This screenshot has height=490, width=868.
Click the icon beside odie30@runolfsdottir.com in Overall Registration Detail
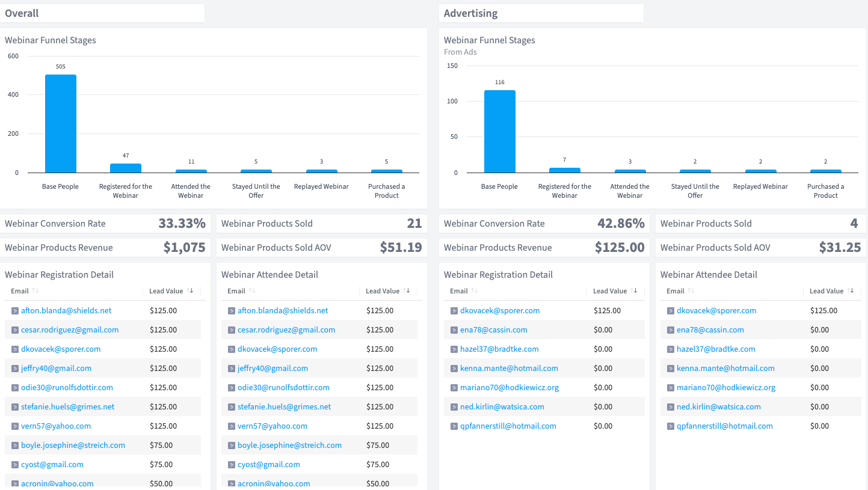(15, 388)
